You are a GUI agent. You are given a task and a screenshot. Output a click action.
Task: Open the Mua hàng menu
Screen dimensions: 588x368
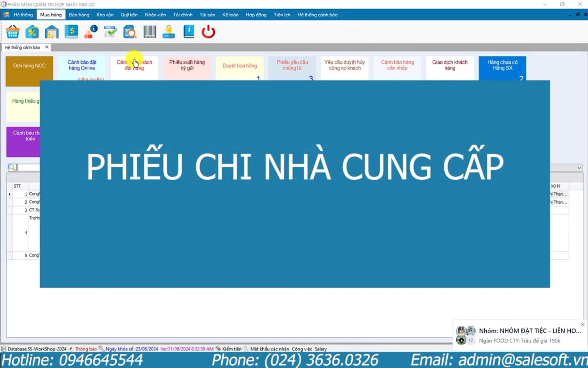51,15
